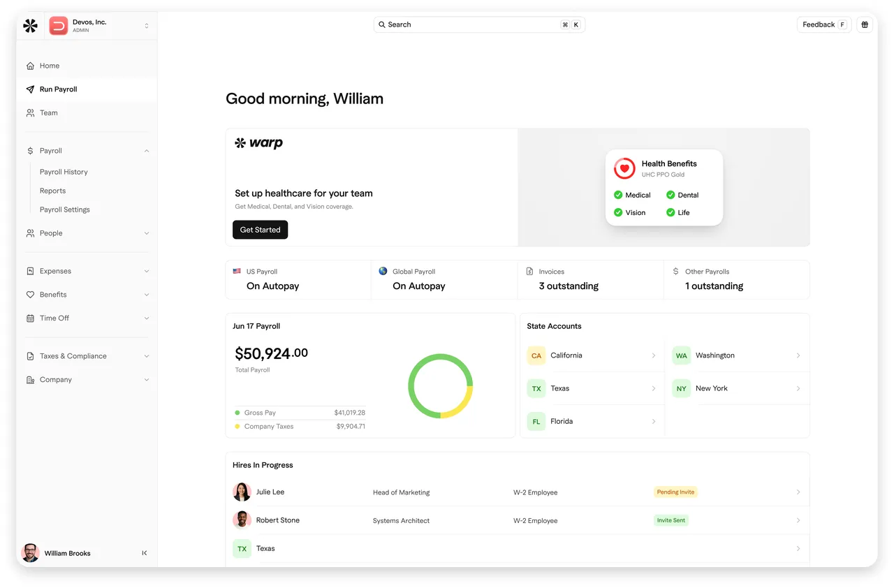Expand the Time Off section chevron
894x588 pixels.
(147, 318)
